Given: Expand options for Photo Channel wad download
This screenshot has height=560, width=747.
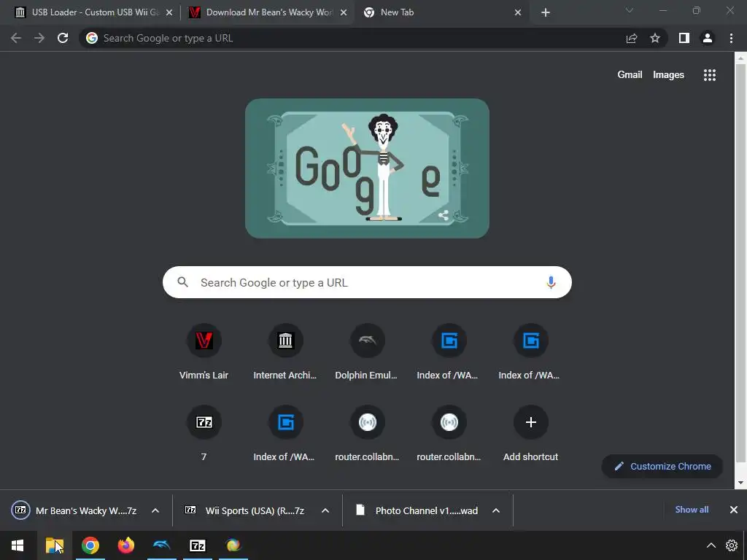Looking at the screenshot, I should coord(496,510).
